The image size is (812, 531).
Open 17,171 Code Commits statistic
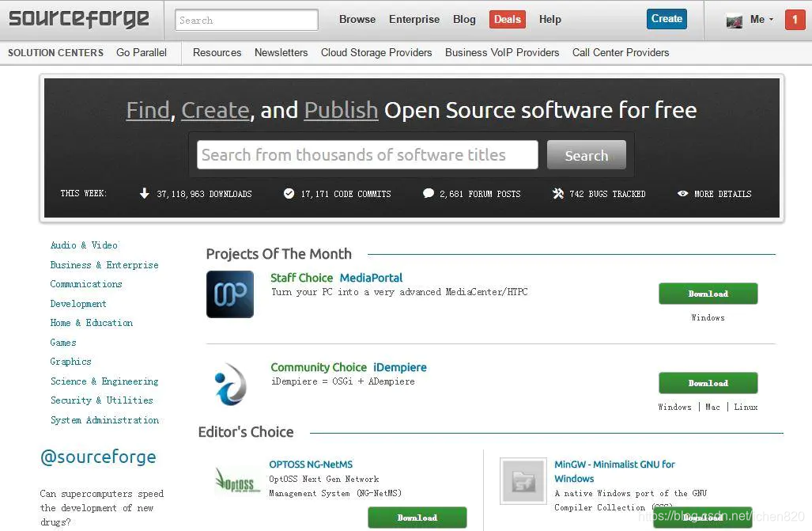[x=346, y=194]
